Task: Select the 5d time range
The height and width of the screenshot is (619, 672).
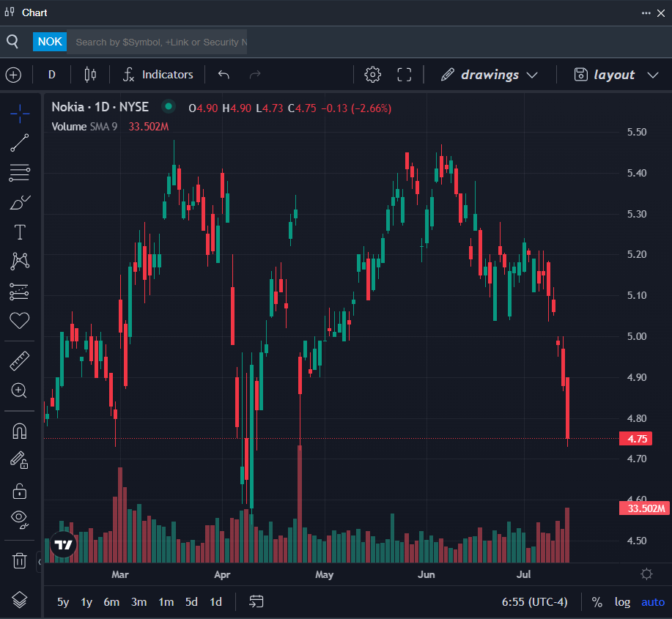Action: [x=191, y=602]
